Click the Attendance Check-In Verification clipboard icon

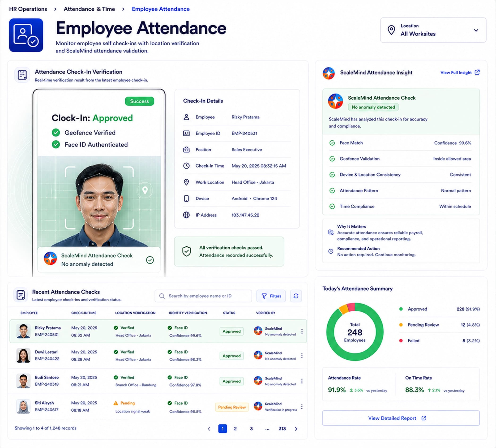click(22, 75)
